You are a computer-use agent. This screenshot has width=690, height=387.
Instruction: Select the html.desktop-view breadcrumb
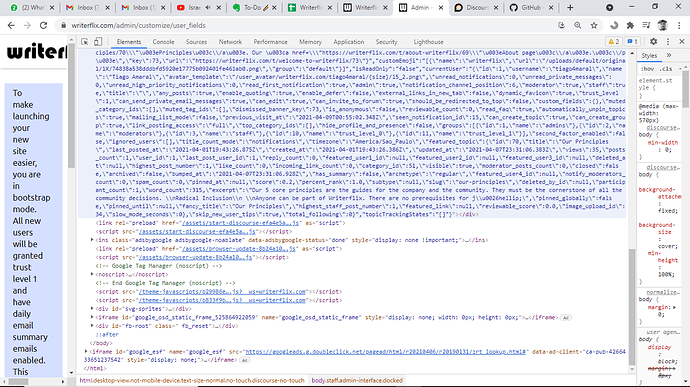coord(192,380)
